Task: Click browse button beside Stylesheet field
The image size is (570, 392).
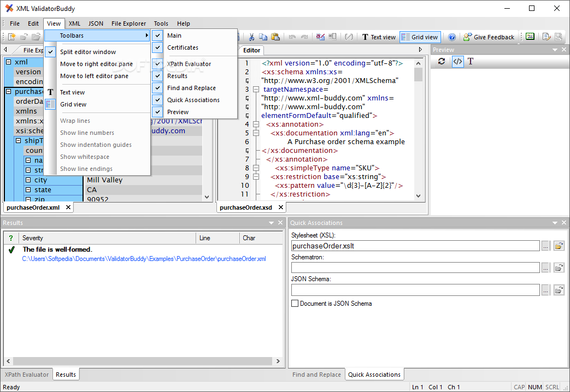Action: pyautogui.click(x=545, y=246)
